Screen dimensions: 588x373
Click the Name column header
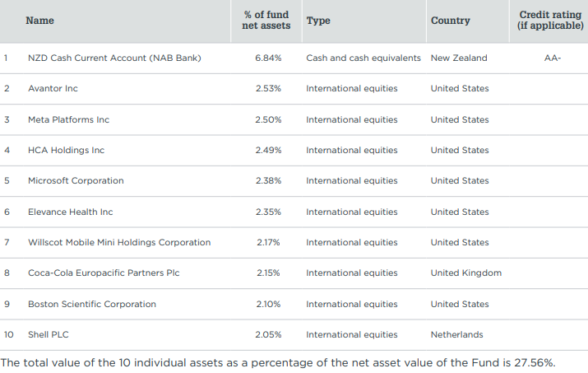coord(39,21)
